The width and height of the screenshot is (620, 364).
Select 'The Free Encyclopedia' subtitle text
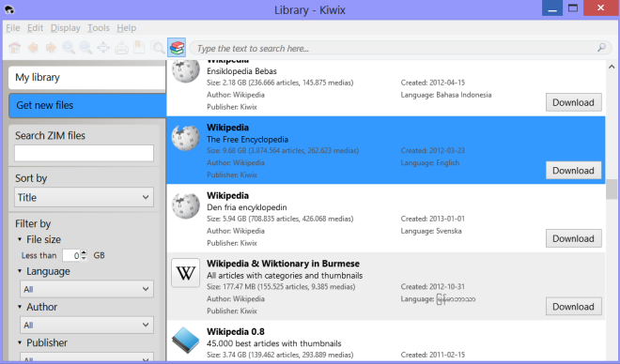pyautogui.click(x=247, y=140)
